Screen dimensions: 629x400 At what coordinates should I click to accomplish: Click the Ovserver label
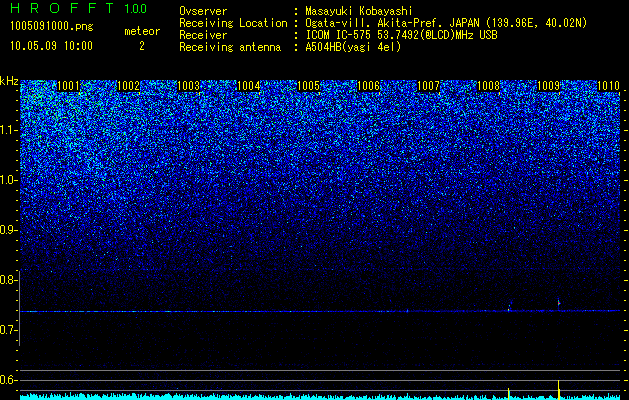click(x=203, y=11)
